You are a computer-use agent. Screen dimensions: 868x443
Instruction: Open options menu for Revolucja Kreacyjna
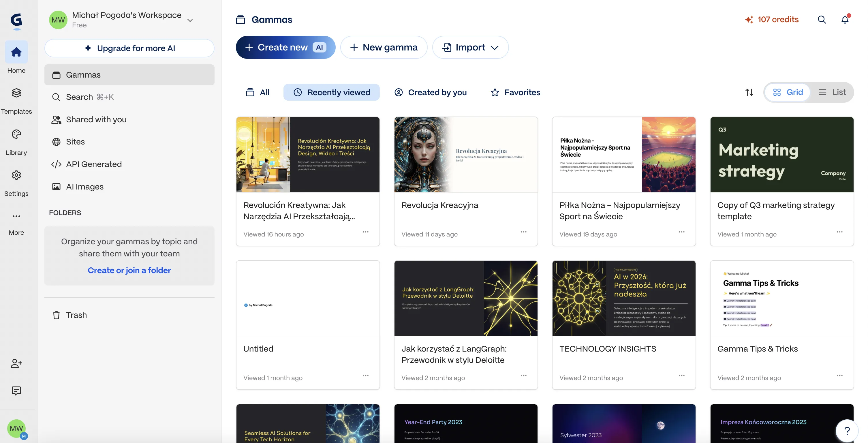[523, 232]
